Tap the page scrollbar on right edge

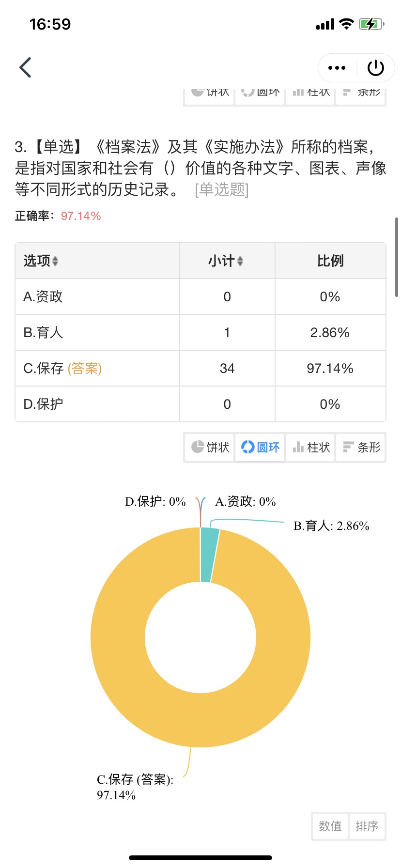click(397, 257)
